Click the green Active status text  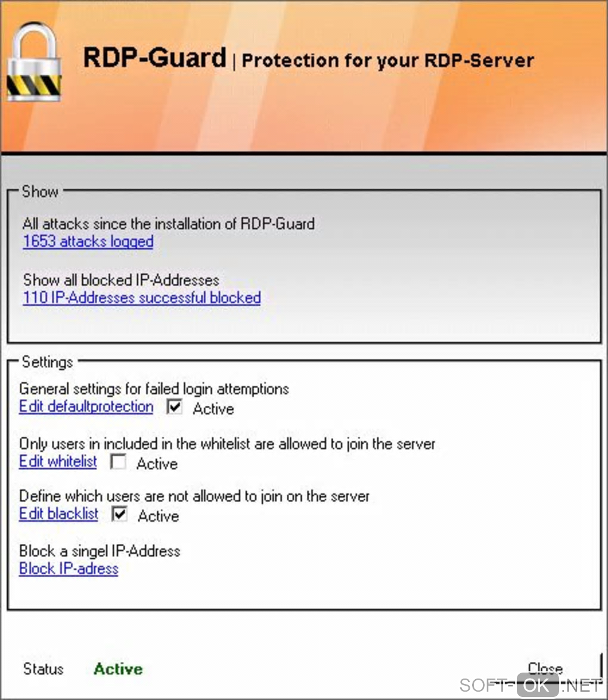pos(119,669)
